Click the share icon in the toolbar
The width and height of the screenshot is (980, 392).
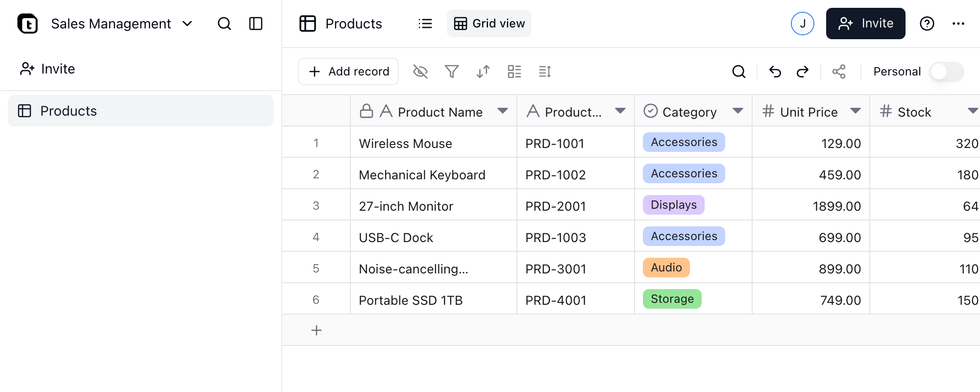(839, 72)
